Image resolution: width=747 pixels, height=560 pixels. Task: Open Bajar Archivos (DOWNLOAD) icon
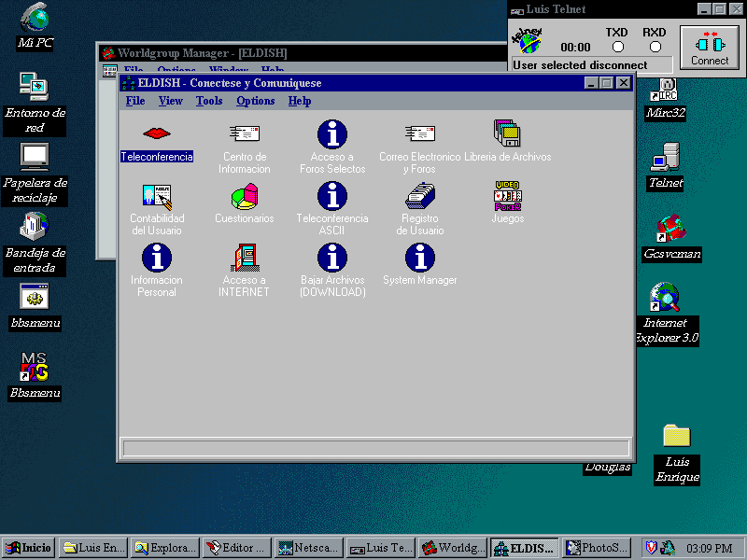332,258
